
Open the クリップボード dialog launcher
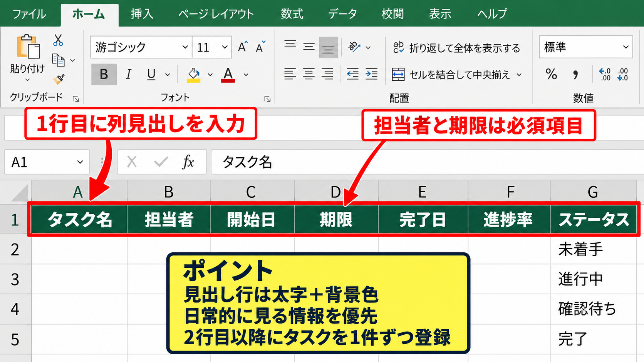coord(76,99)
